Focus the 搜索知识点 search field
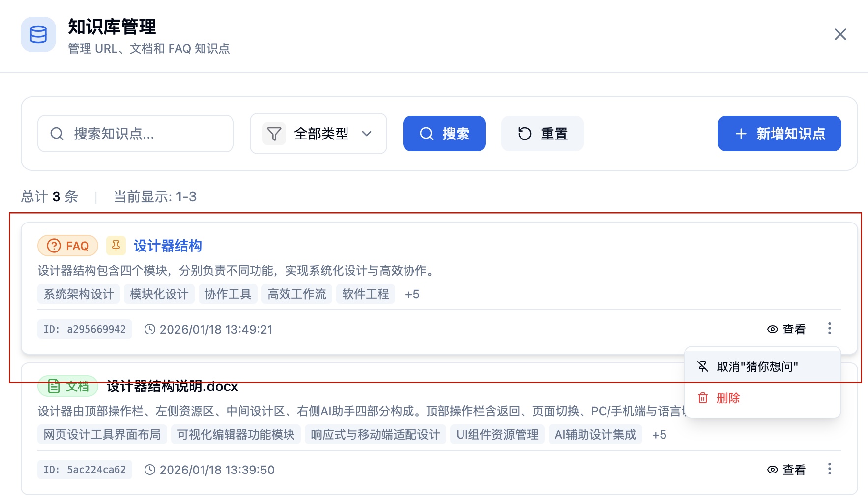Image resolution: width=868 pixels, height=501 pixels. [136, 134]
